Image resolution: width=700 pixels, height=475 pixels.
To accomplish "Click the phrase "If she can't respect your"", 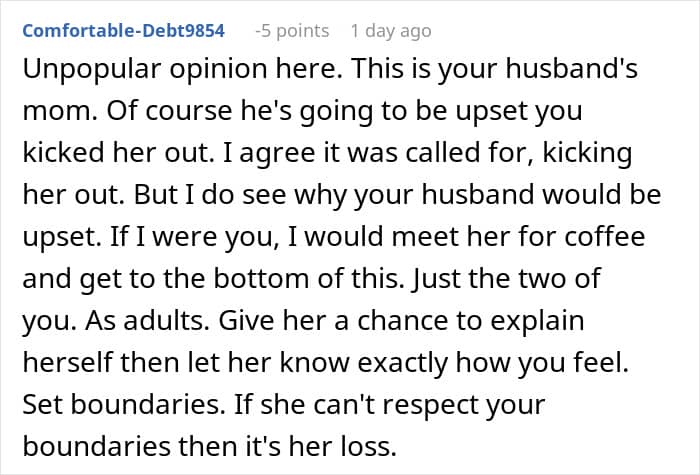I will coord(389,404).
